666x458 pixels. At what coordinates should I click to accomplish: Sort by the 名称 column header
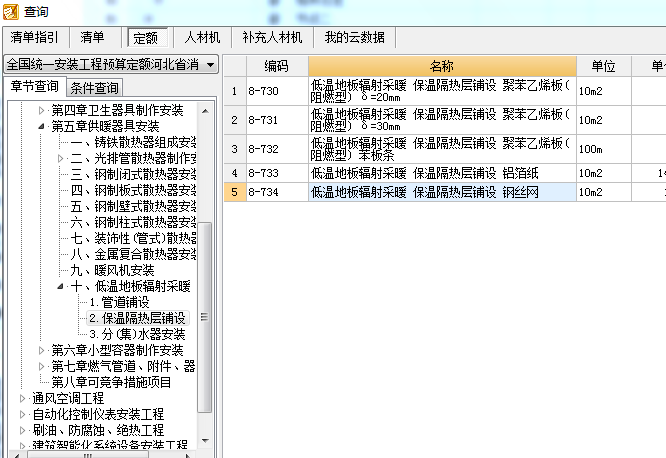click(442, 66)
